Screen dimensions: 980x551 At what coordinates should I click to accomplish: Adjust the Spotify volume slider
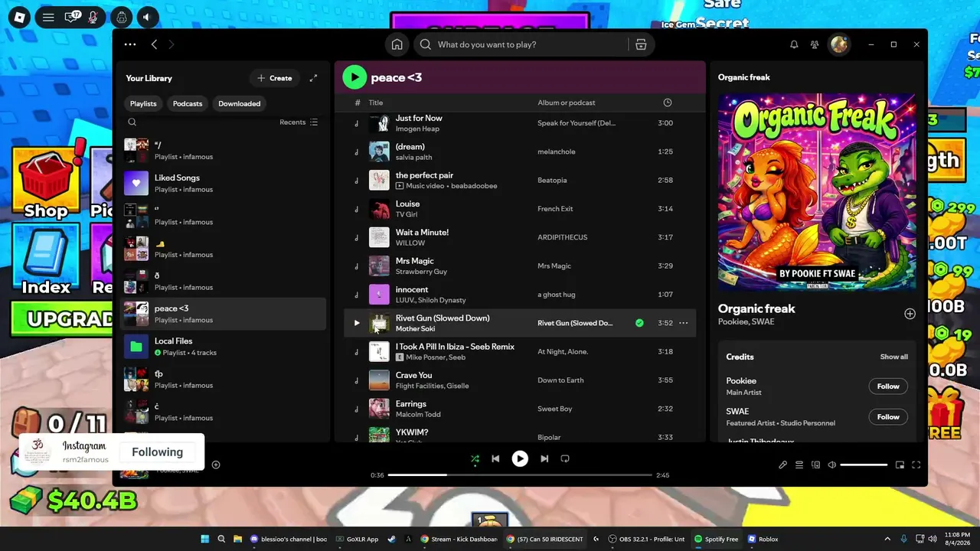click(864, 465)
